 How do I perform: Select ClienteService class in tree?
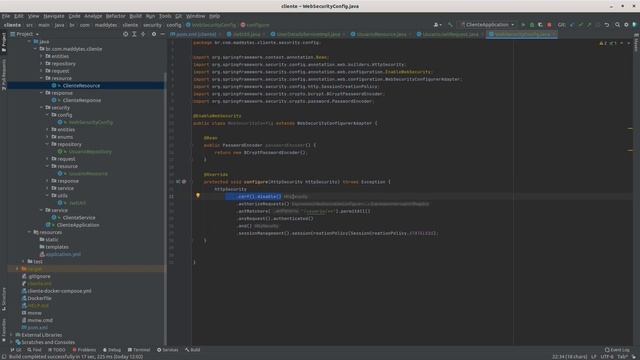pos(79,218)
